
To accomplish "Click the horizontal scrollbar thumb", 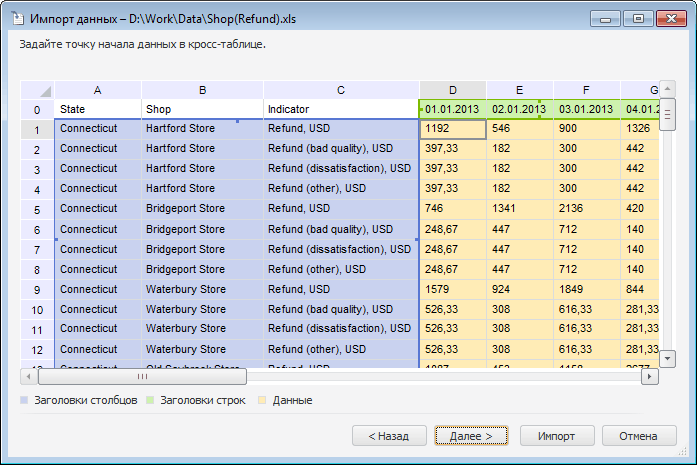I will point(142,377).
